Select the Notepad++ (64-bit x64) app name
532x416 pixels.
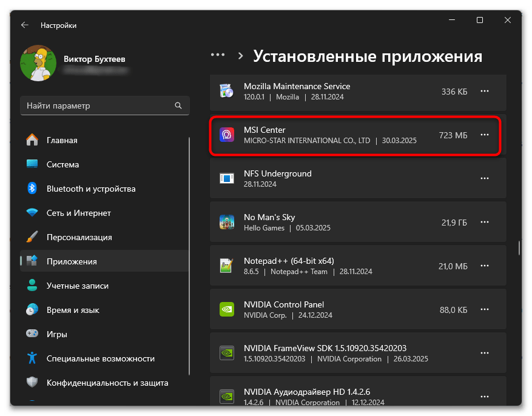(289, 261)
